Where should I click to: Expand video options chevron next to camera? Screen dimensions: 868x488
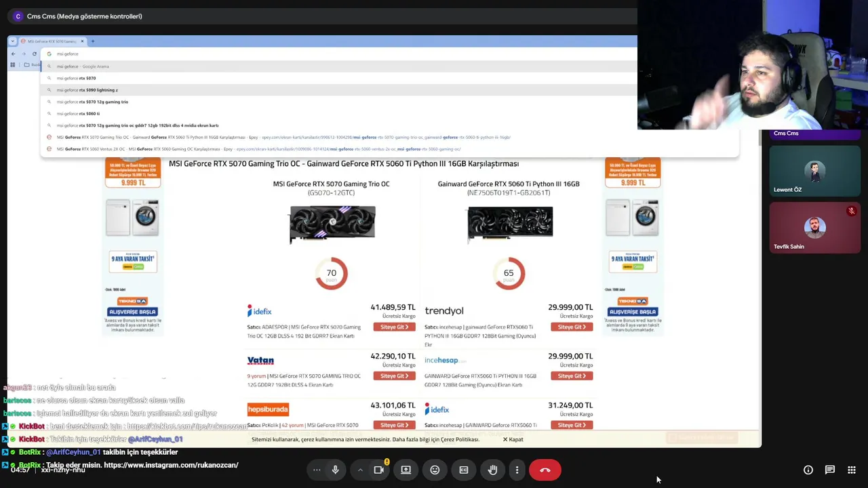[x=360, y=470]
